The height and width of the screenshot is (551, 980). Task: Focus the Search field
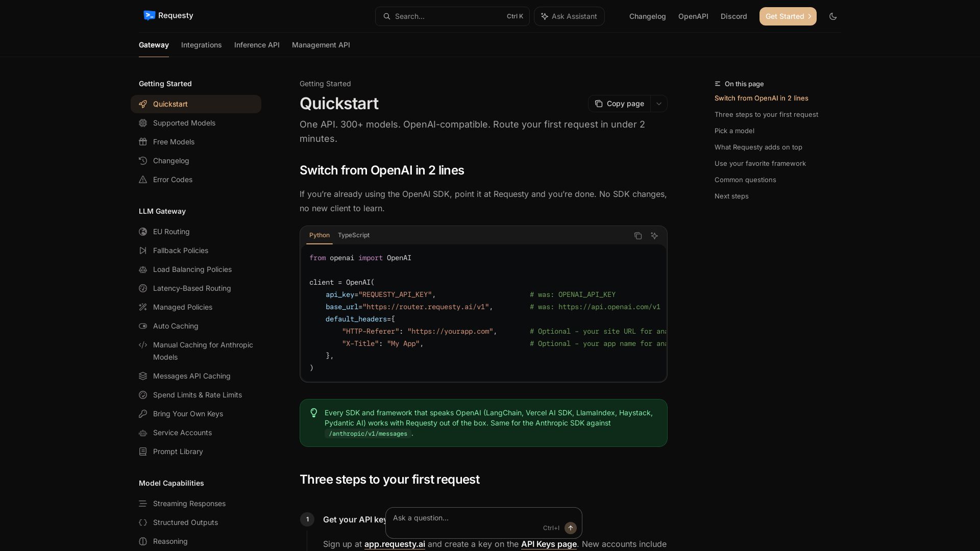point(452,16)
